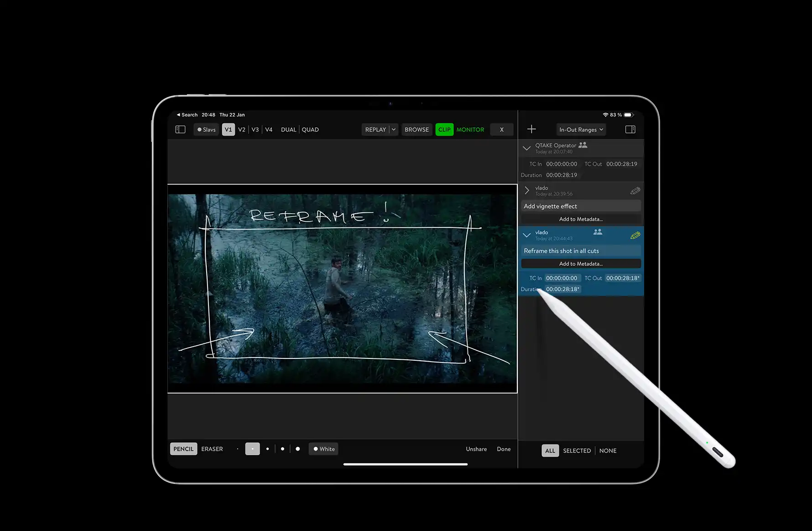Select the PENCIL drawing mode

183,449
